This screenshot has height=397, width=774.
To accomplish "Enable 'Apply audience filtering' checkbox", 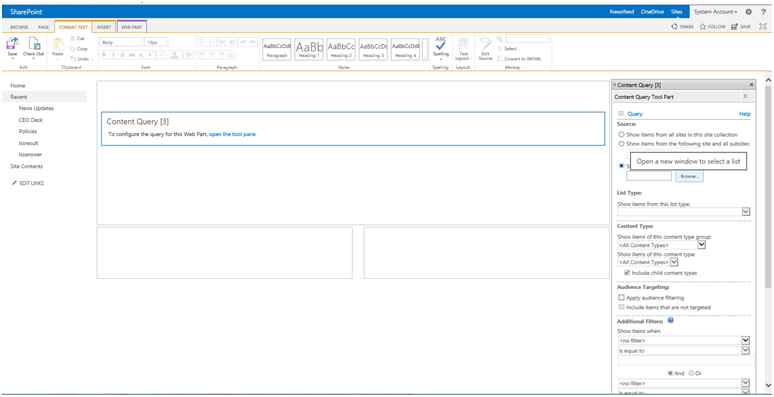I will coord(621,298).
